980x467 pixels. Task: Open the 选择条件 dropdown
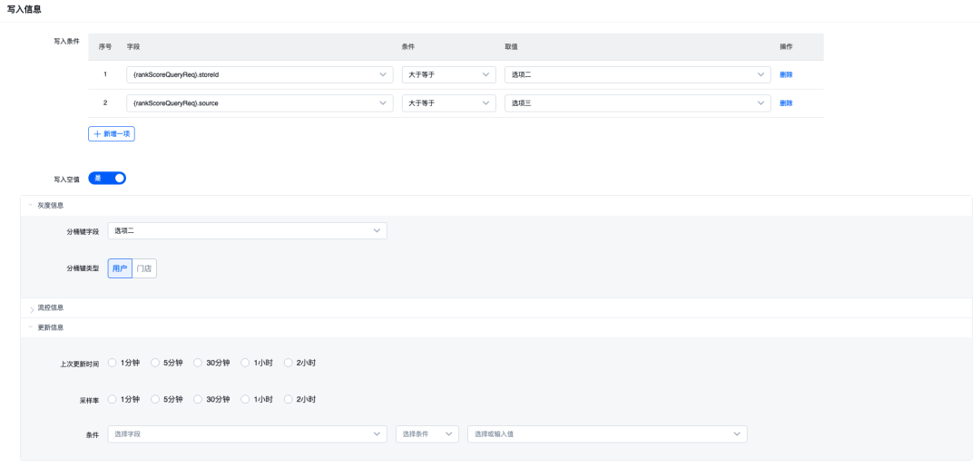point(427,434)
